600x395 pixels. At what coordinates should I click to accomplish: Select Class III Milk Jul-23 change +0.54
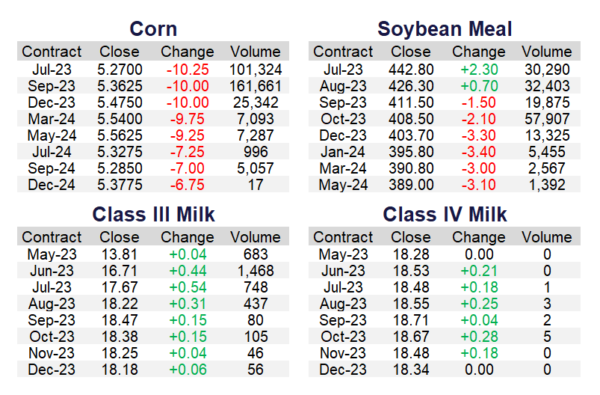pyautogui.click(x=188, y=287)
